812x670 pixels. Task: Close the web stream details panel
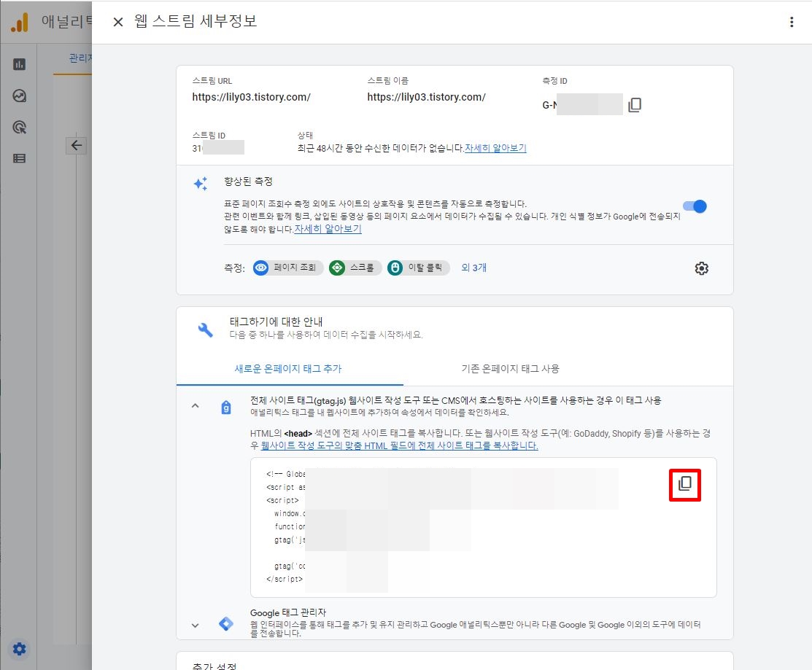[118, 22]
